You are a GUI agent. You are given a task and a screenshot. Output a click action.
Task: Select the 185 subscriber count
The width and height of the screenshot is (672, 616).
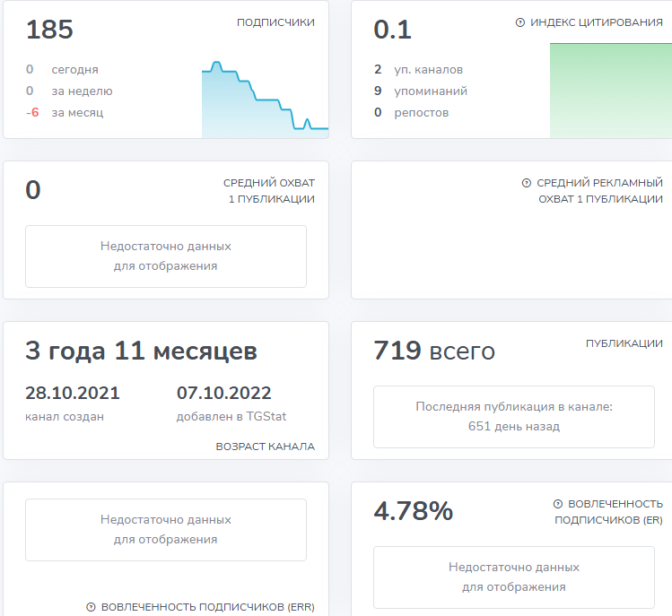click(49, 30)
